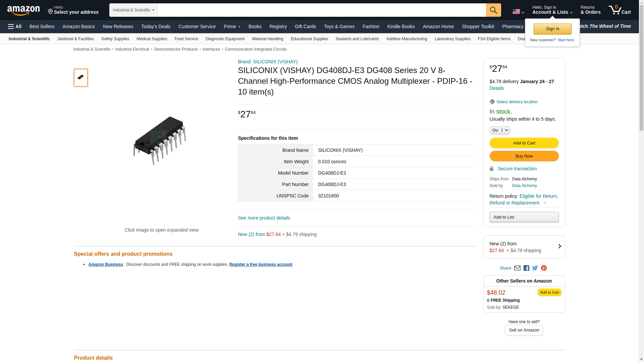Click the Buy Now button

pyautogui.click(x=524, y=156)
